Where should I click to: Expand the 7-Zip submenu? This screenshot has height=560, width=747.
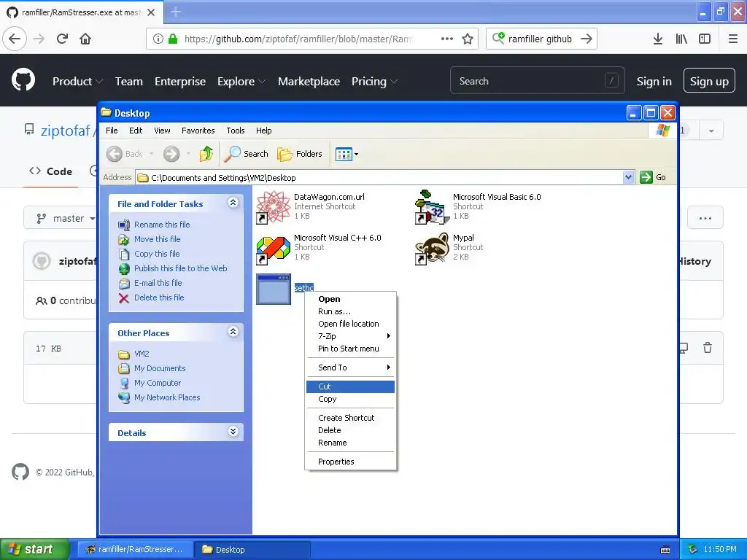point(350,336)
